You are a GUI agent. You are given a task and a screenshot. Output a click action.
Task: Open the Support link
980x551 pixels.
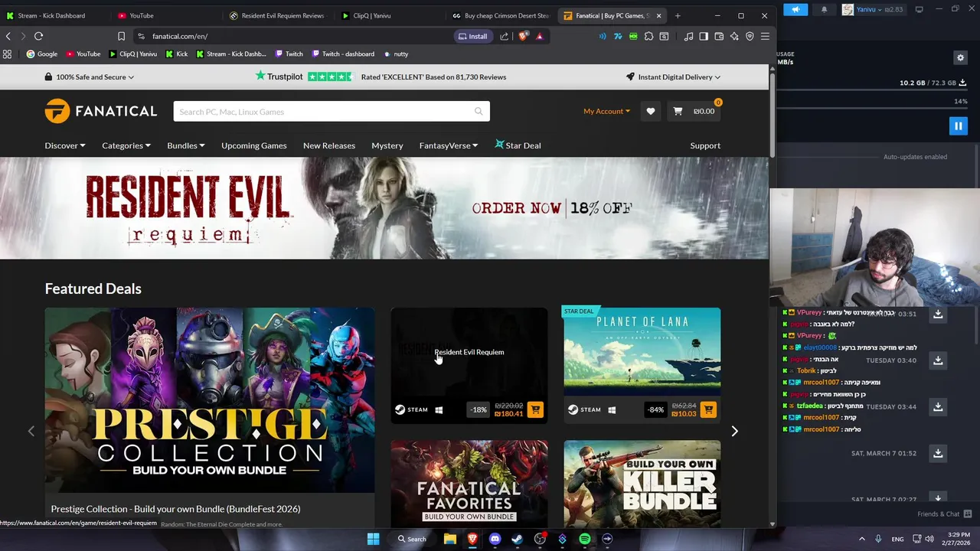705,145
